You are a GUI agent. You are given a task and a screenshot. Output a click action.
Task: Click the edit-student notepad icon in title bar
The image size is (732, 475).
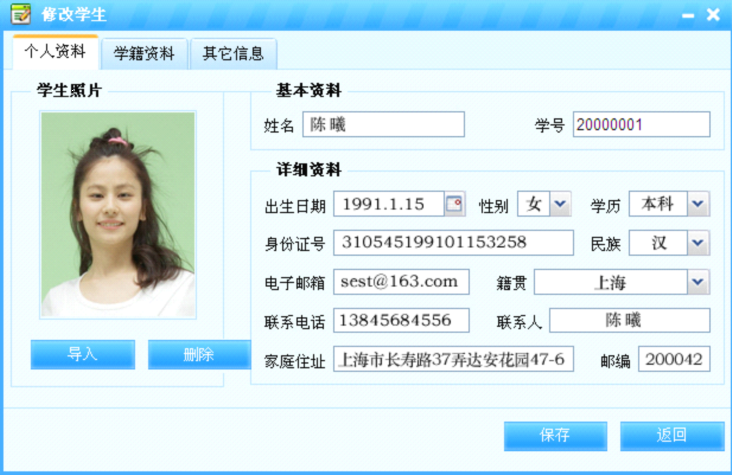tap(21, 14)
